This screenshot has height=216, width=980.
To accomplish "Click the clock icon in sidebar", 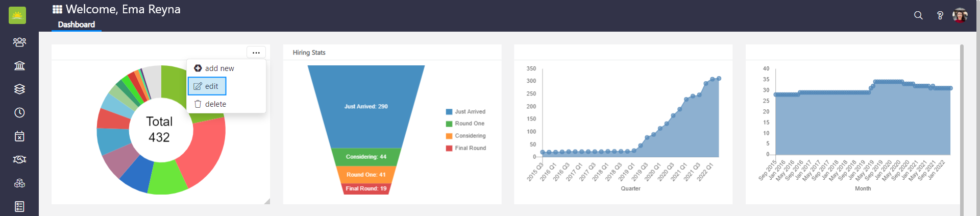I will click(19, 112).
